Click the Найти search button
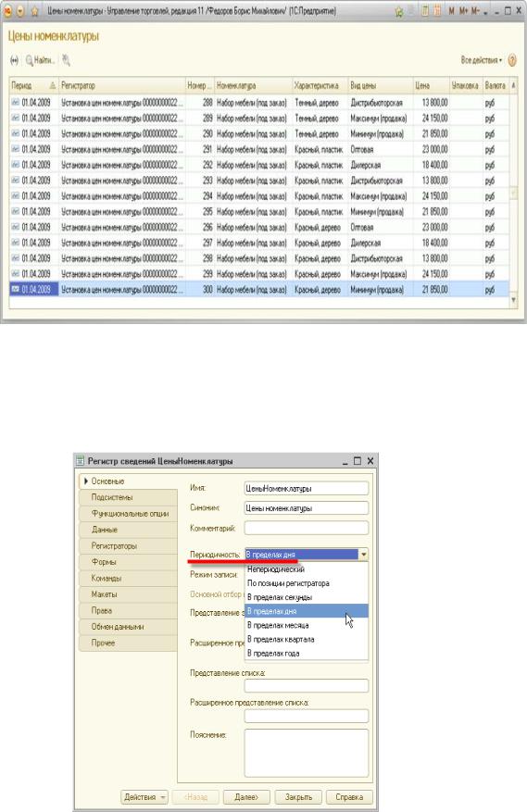 click(x=40, y=60)
